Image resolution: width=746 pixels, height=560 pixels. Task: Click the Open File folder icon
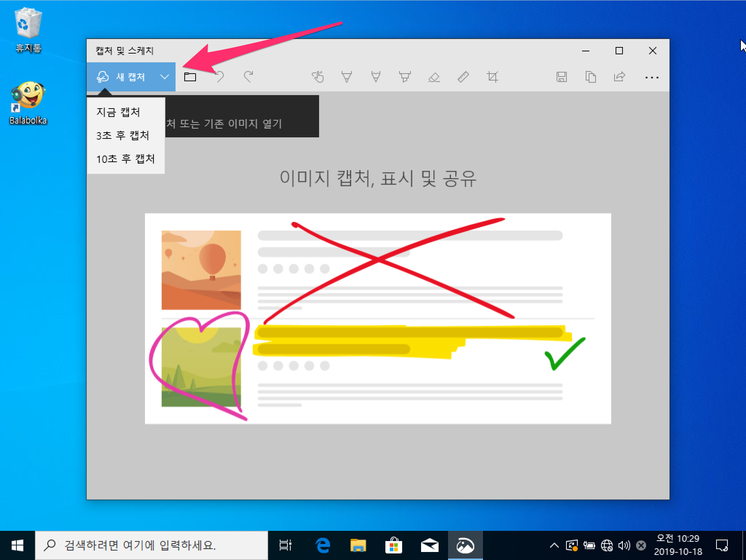pos(190,77)
